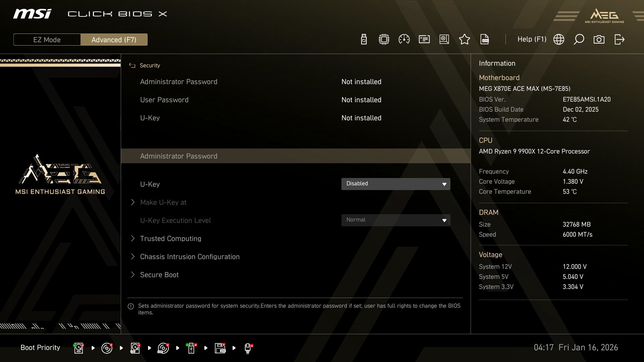
Task: Open the M-Flash BIOS update tool
Action: tap(364, 39)
